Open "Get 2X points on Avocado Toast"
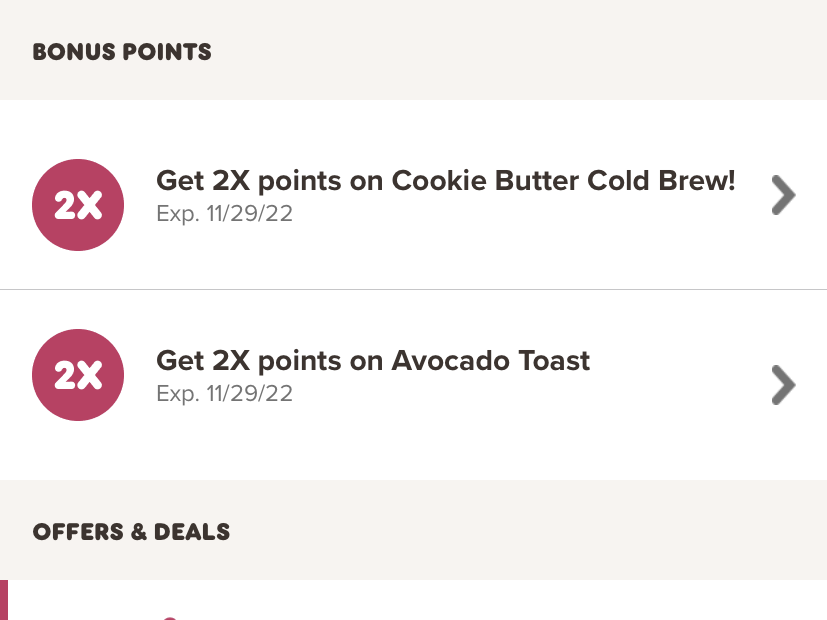 click(x=373, y=361)
